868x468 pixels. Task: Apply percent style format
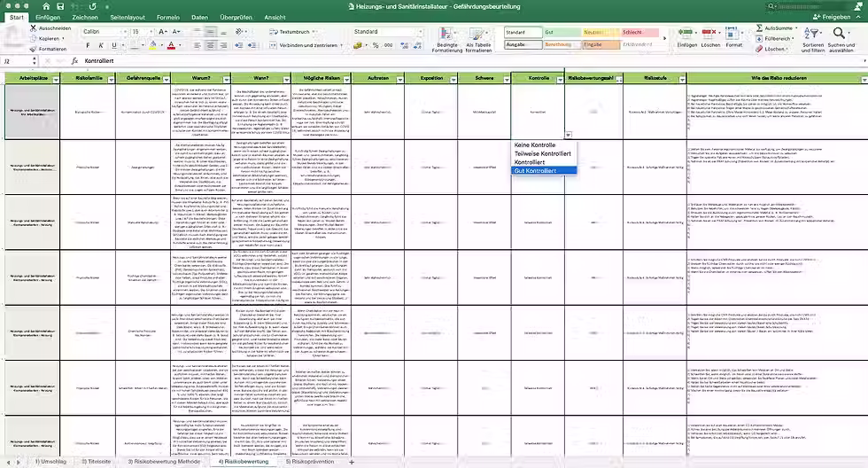376,45
